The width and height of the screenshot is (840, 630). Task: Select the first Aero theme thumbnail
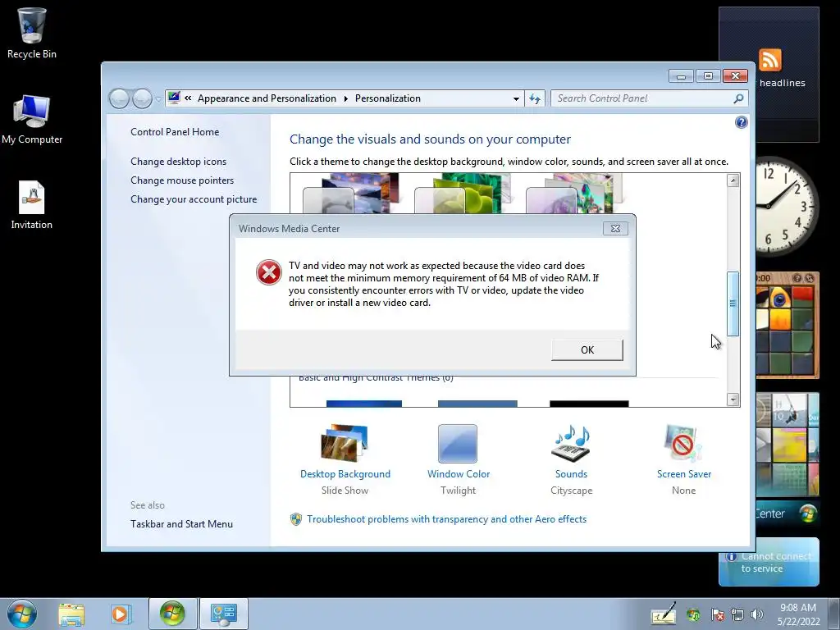click(x=350, y=194)
